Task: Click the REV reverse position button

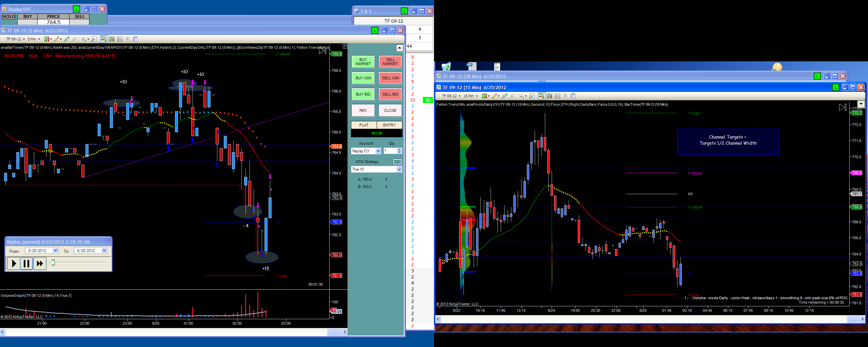Action: [363, 110]
